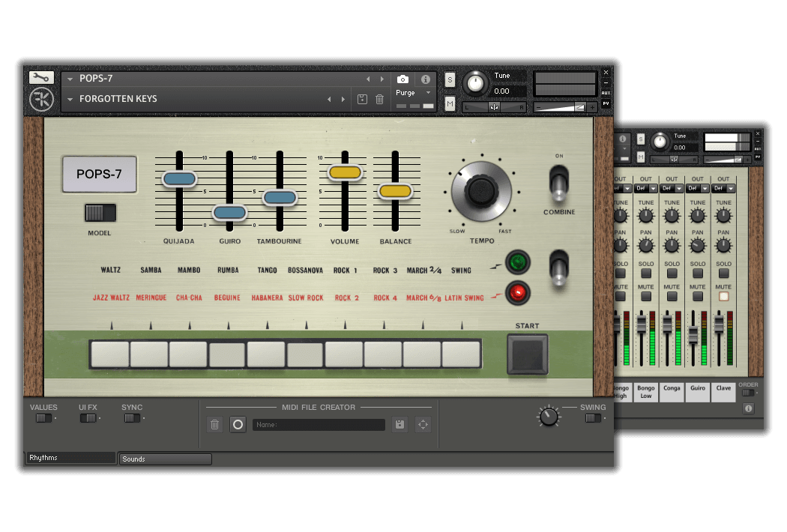Toggle the MODEL switch
Screen dimensions: 787x532
100,213
